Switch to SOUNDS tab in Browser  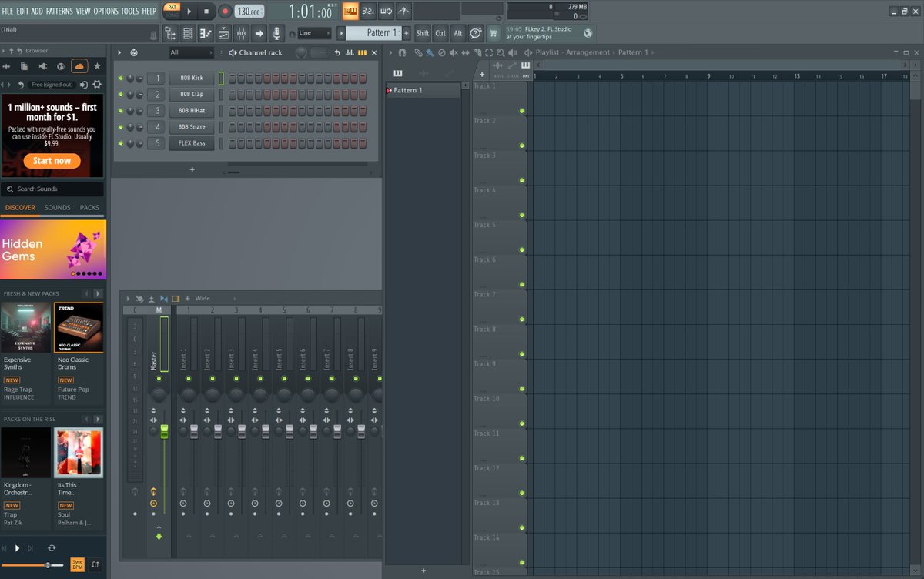coord(57,208)
